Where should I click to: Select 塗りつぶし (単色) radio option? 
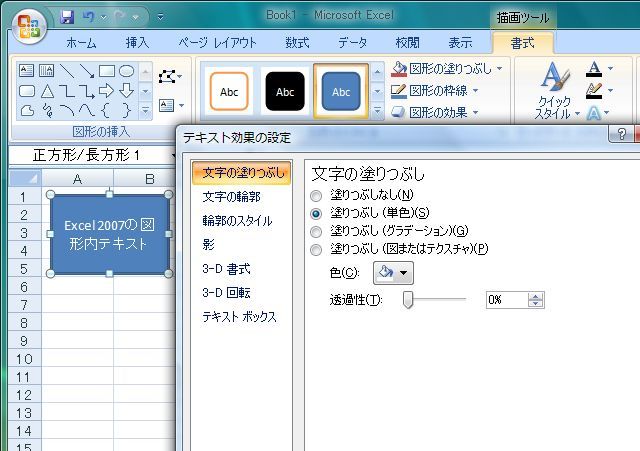pyautogui.click(x=316, y=213)
